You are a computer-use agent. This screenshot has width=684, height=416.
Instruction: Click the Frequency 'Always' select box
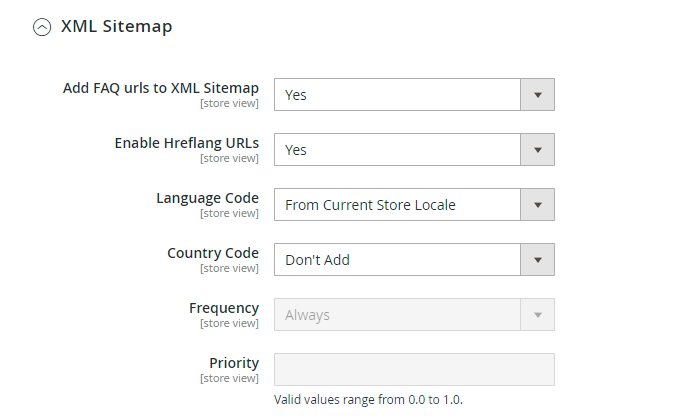tap(398, 315)
